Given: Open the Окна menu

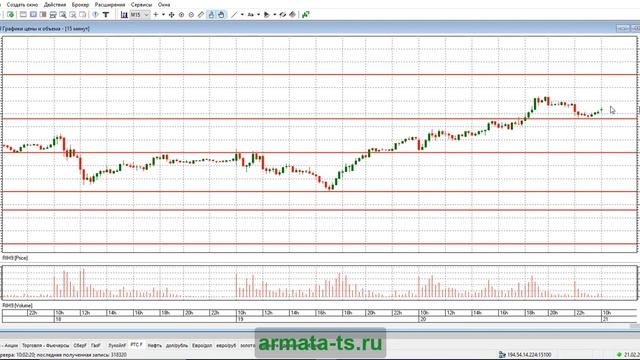Looking at the screenshot, I should tap(164, 4).
